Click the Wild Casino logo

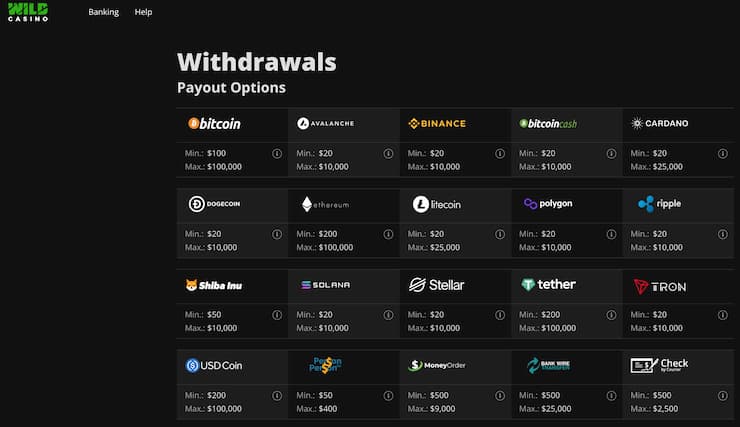(28, 12)
